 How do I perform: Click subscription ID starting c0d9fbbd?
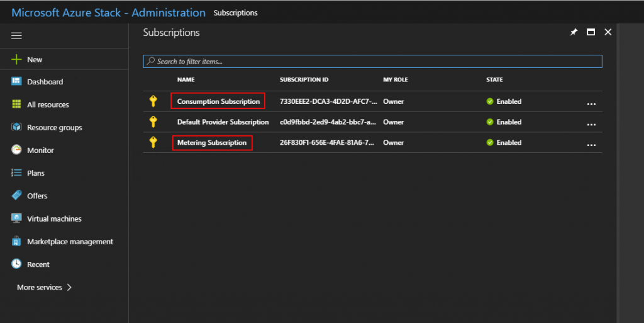pyautogui.click(x=328, y=122)
